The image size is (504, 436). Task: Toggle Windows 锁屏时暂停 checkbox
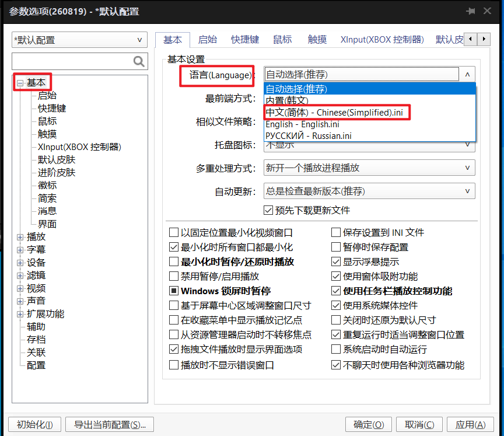[174, 291]
